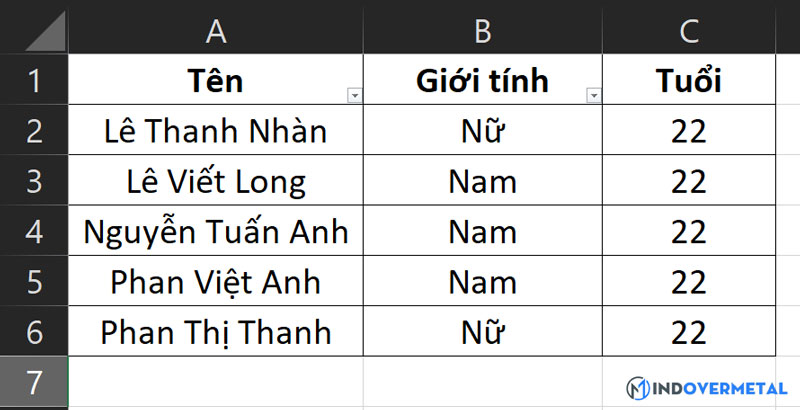Screen dimensions: 800x410
Task: Select row 7 header
Action: tap(34, 382)
